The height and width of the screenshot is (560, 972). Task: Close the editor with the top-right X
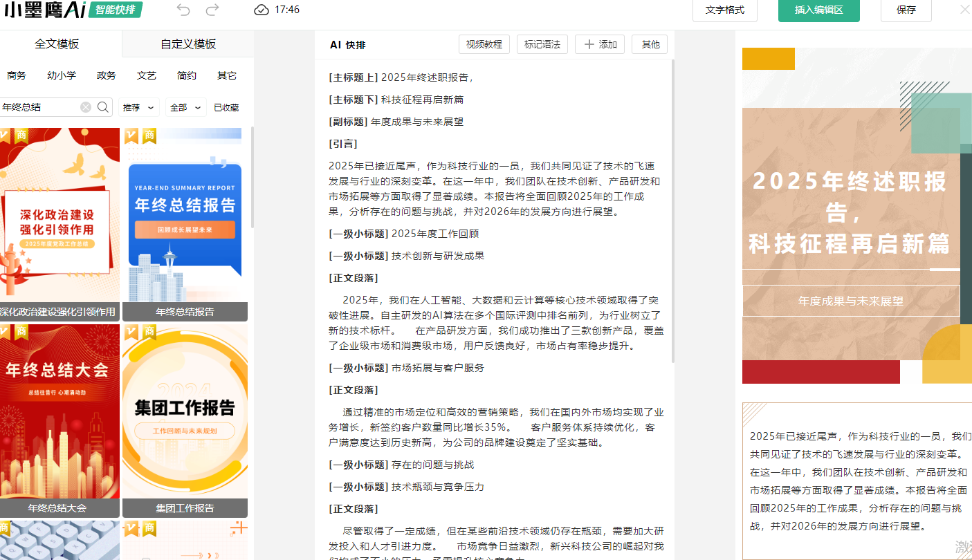pos(964,10)
